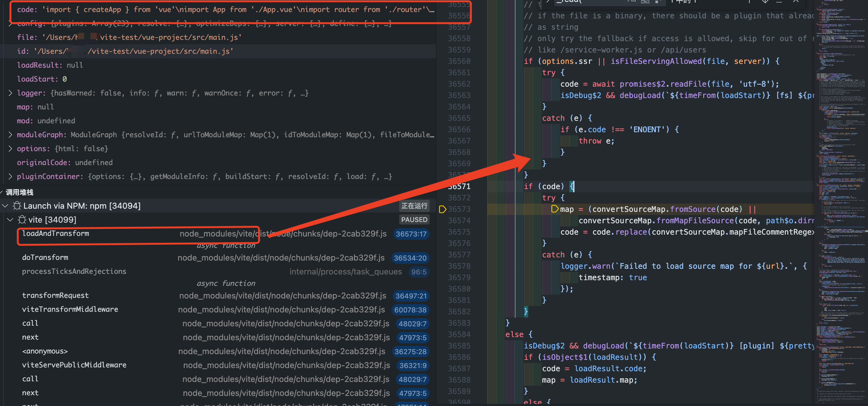Expand the logger variable

(x=10, y=93)
